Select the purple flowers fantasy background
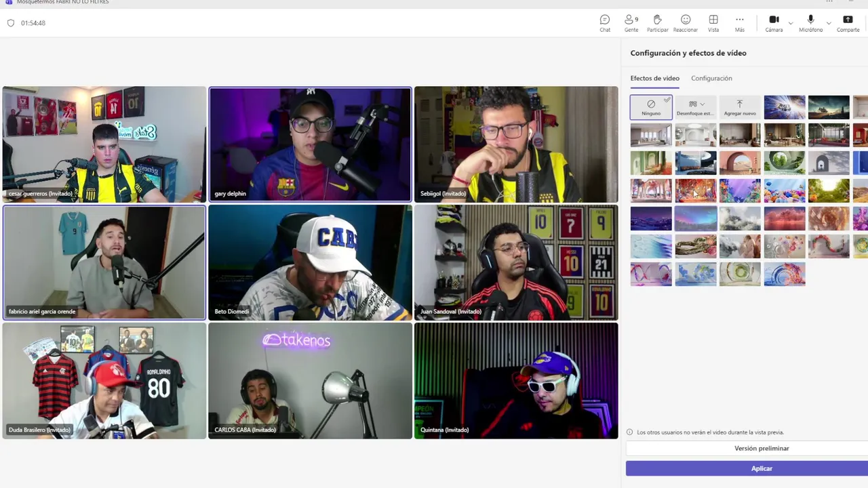This screenshot has height=488, width=868. [740, 190]
